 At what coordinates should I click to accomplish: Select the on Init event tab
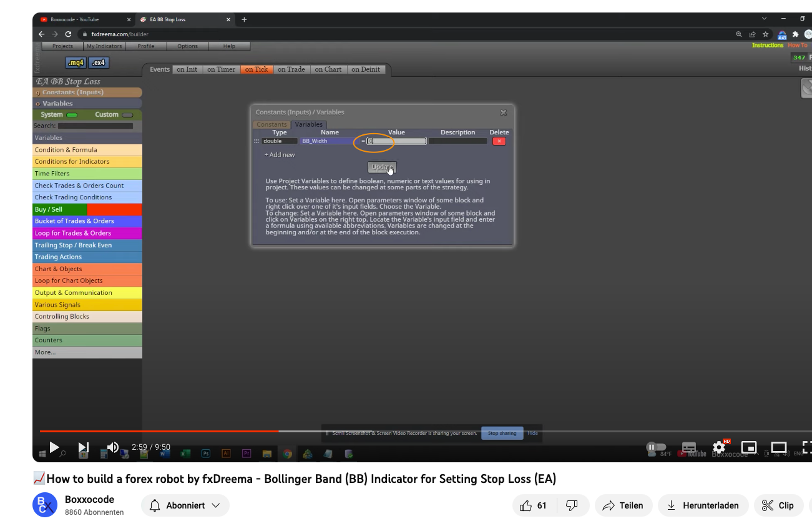coord(187,69)
